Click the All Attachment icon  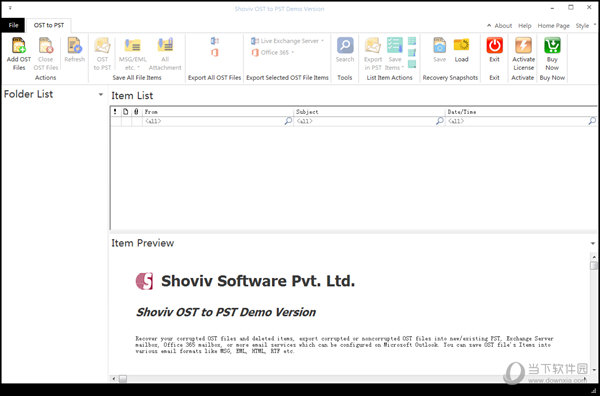click(165, 45)
